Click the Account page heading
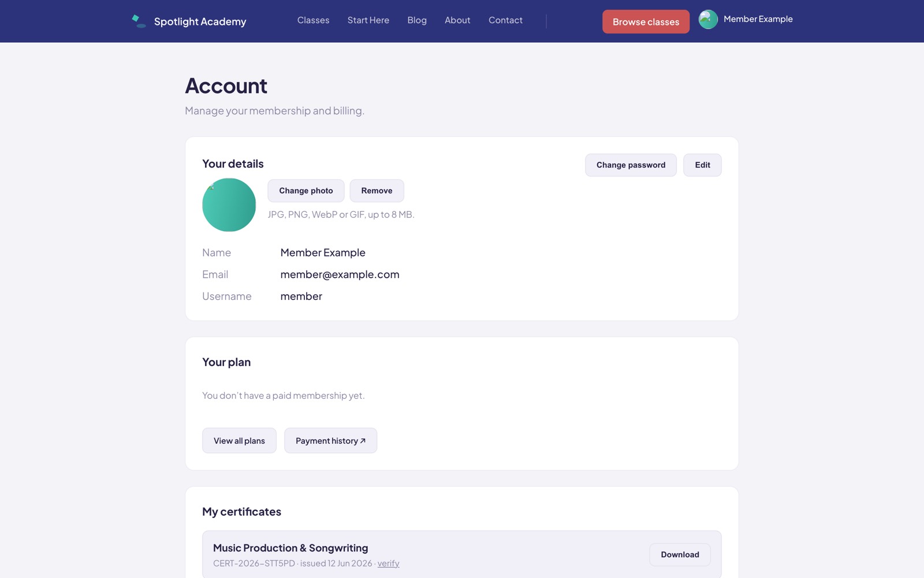 pos(226,86)
